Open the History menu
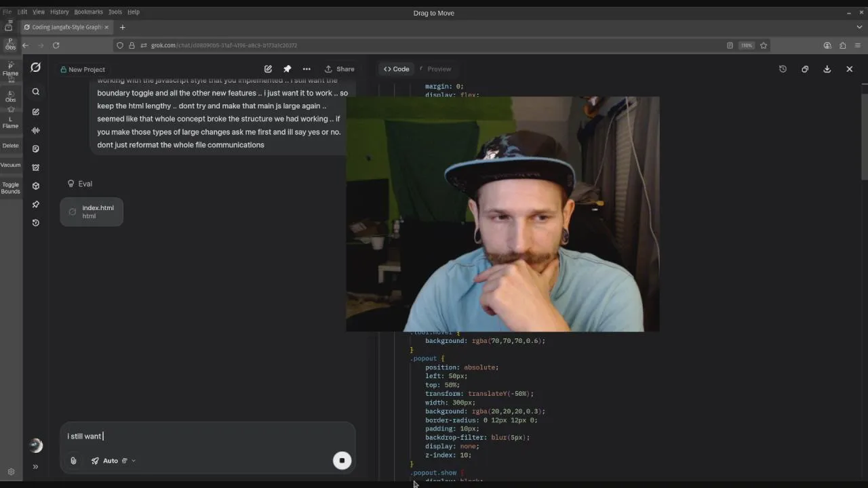Viewport: 868px width, 488px height. point(59,12)
